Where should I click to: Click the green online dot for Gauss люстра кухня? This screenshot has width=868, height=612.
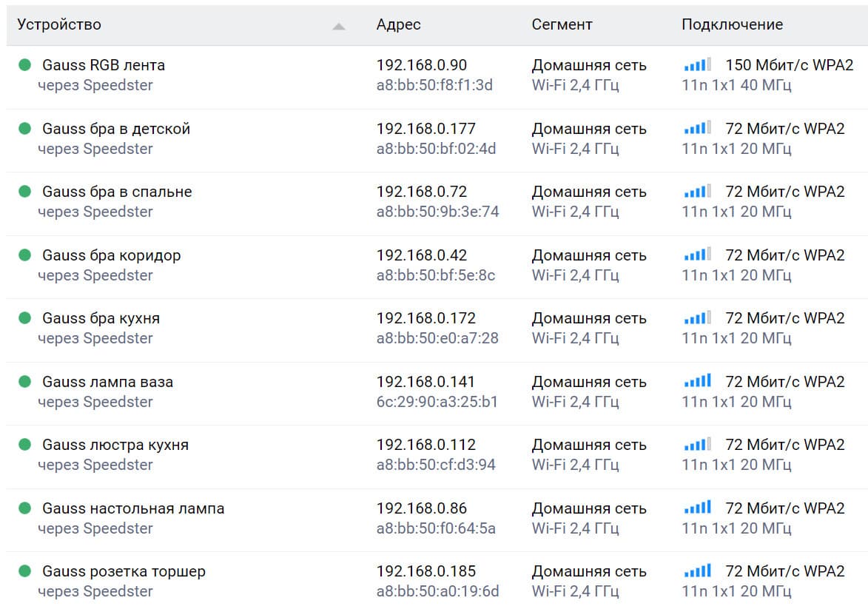coord(24,445)
